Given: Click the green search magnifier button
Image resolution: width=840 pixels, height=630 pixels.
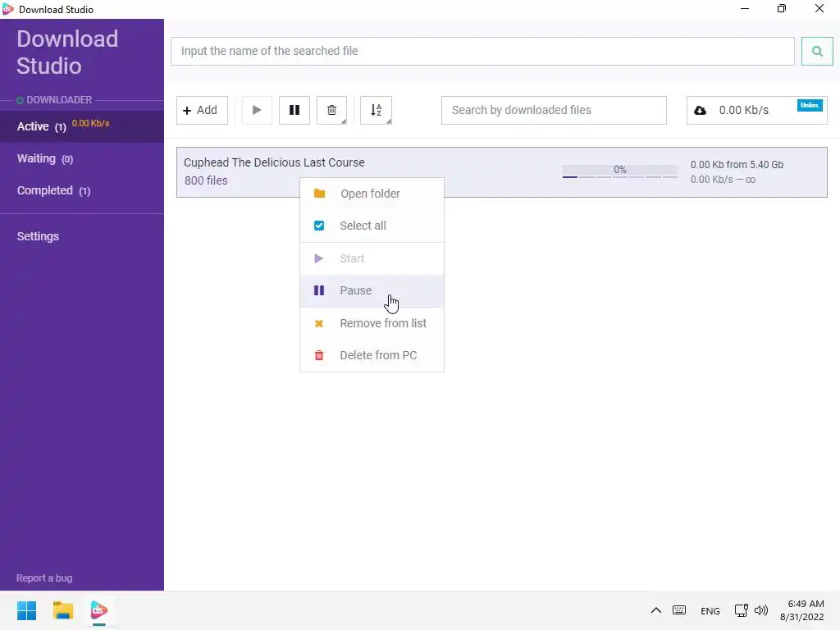Looking at the screenshot, I should pyautogui.click(x=816, y=51).
